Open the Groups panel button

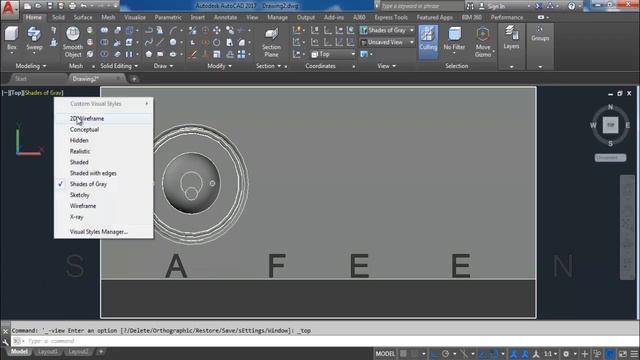(540, 33)
